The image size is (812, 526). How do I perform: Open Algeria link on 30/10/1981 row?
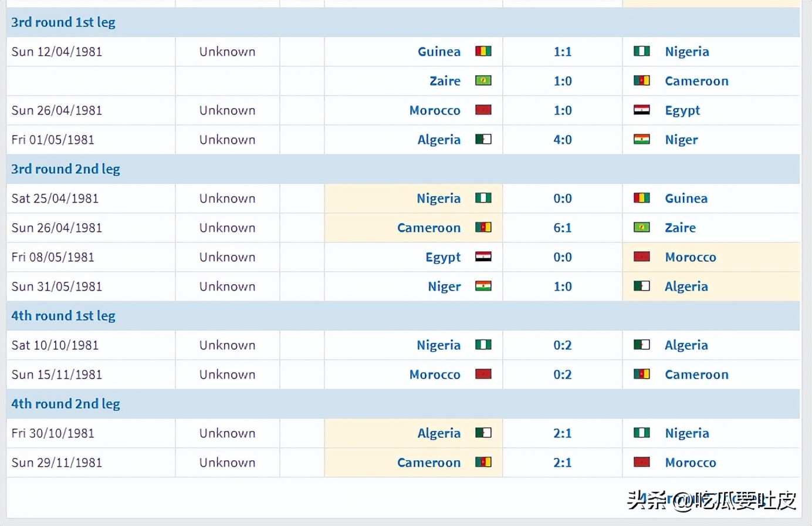pyautogui.click(x=439, y=434)
